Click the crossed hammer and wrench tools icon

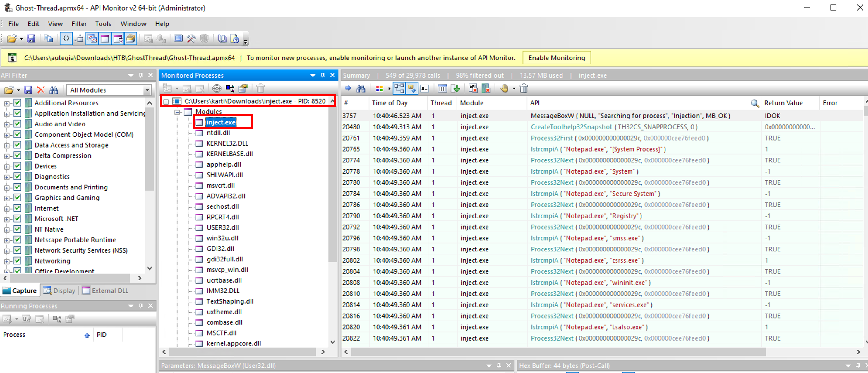point(191,39)
